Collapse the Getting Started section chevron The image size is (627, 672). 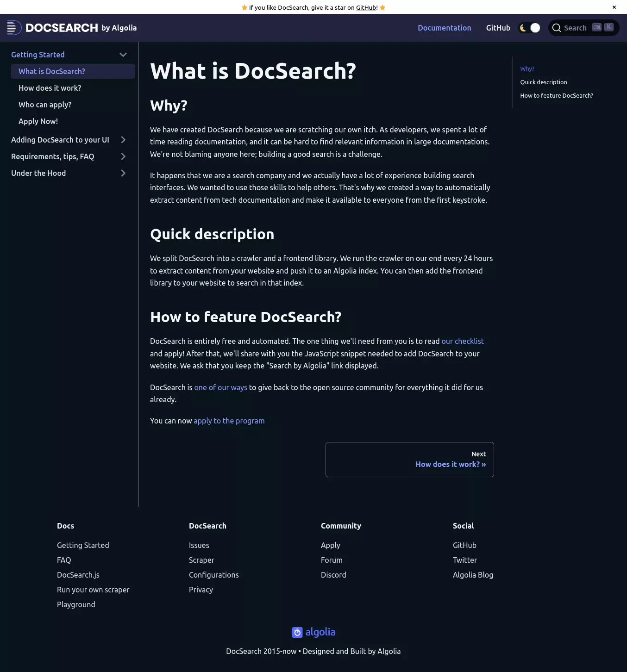pyautogui.click(x=123, y=55)
